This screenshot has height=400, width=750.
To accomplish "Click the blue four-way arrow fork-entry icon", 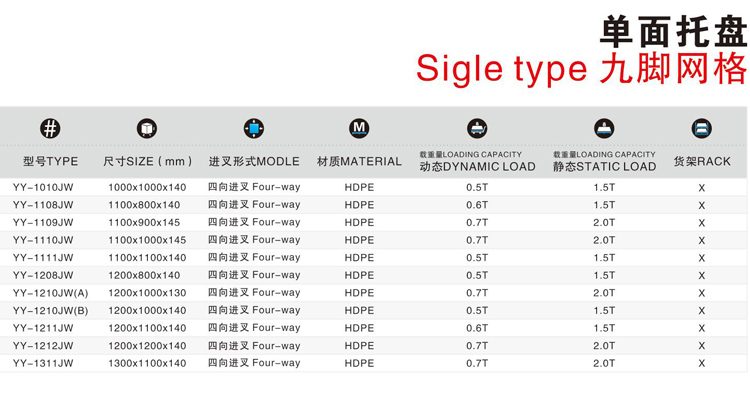I will click(x=254, y=128).
